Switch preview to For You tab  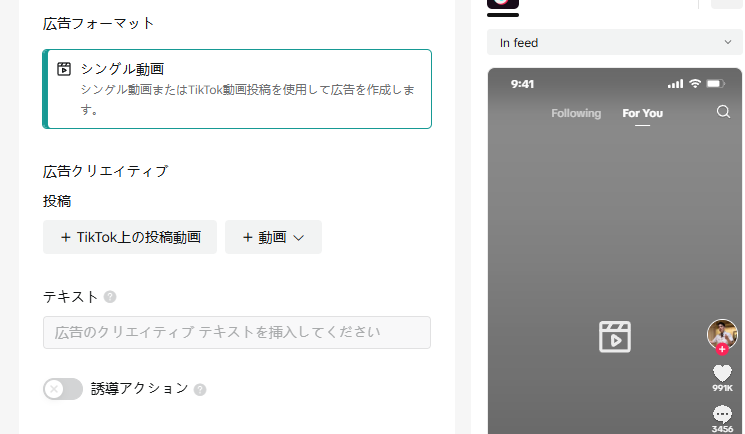(642, 113)
